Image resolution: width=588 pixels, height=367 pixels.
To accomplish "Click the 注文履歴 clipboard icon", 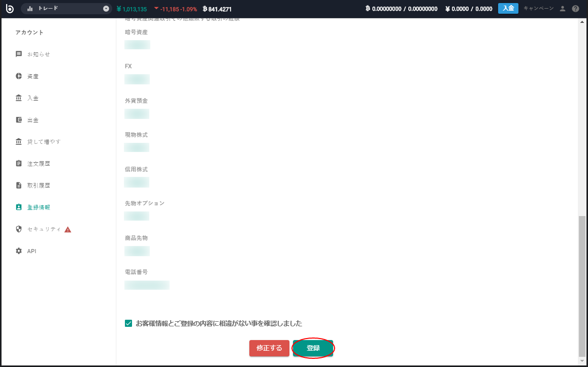I will click(x=19, y=163).
